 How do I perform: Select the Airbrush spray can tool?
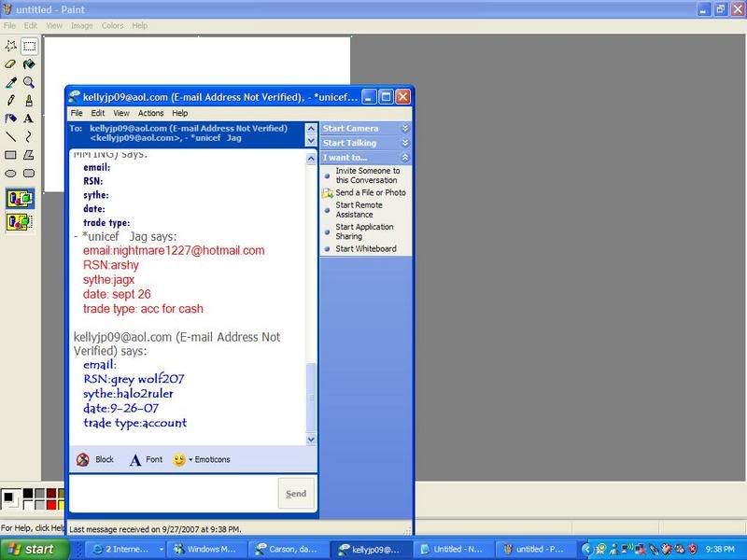tap(10, 119)
